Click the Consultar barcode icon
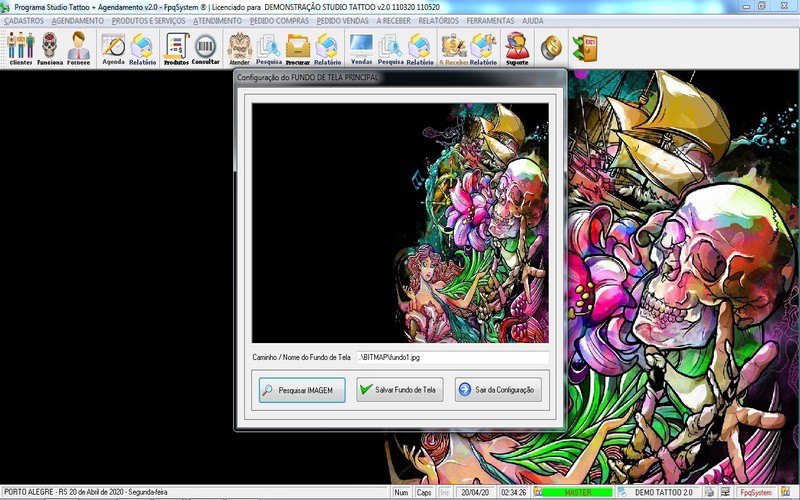The height and width of the screenshot is (500, 800). coord(206,48)
